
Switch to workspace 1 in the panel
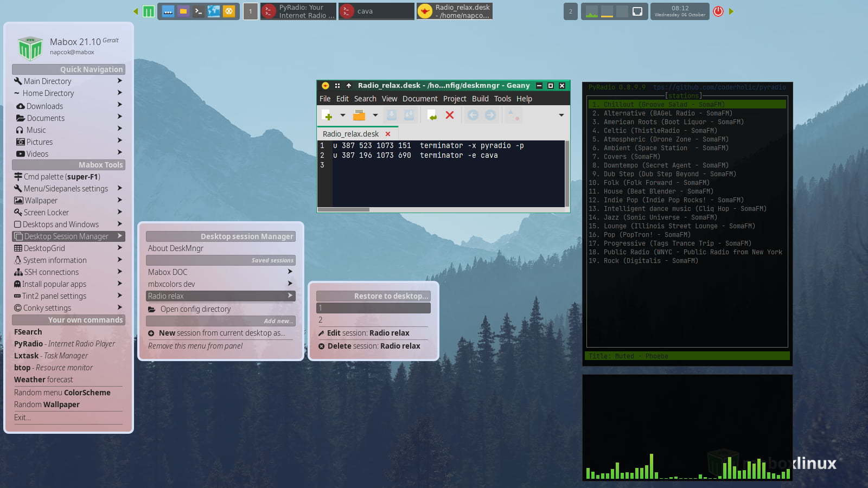coord(250,11)
